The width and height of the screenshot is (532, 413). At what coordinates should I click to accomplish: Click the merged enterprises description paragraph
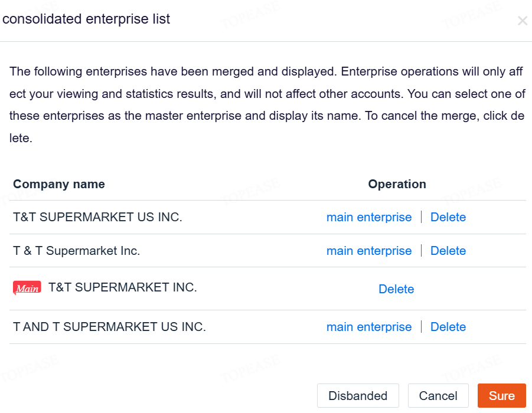pyautogui.click(x=267, y=105)
